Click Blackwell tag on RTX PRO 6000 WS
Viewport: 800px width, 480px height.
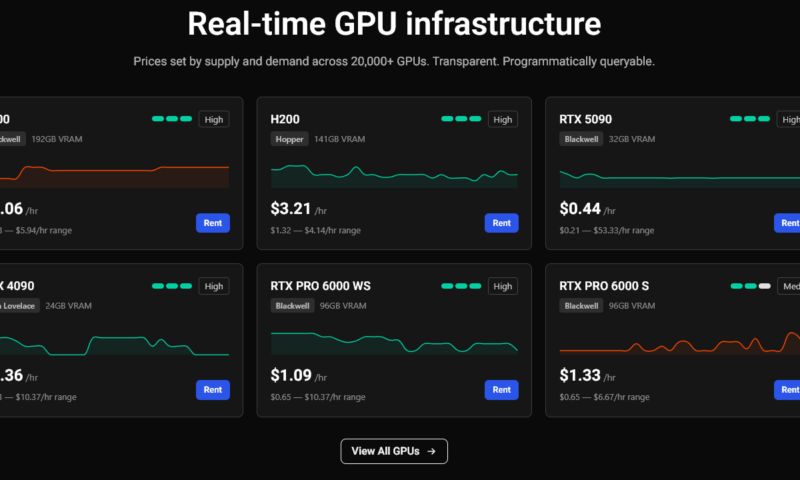click(292, 306)
